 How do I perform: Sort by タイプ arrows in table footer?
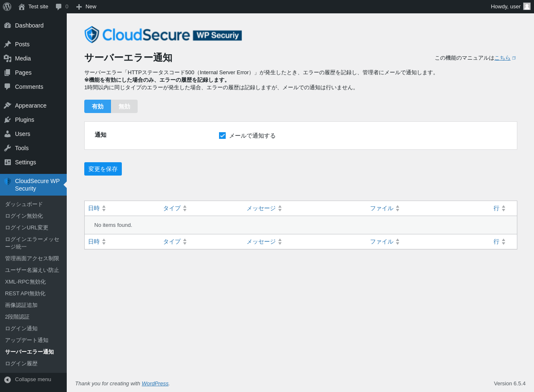185,241
